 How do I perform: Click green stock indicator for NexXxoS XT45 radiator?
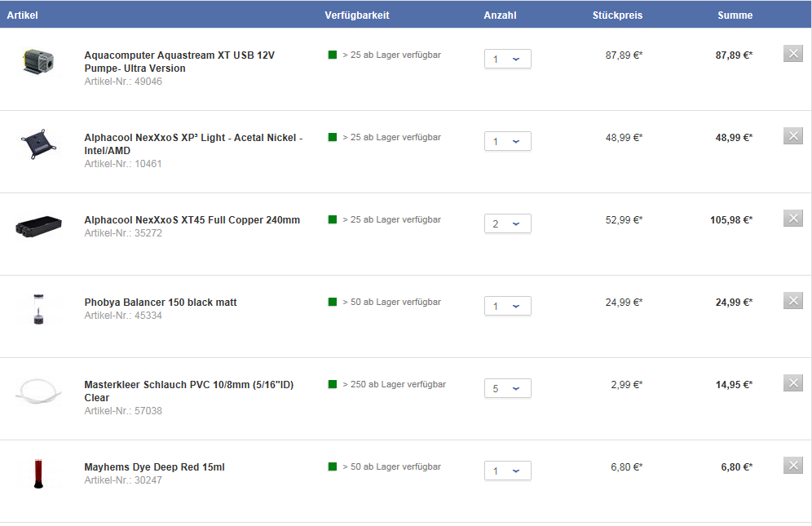333,219
